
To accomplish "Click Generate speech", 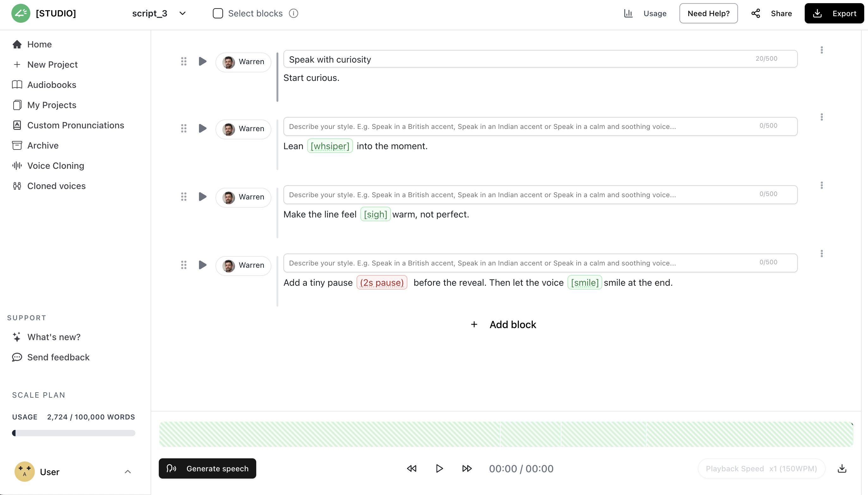I will [x=208, y=468].
